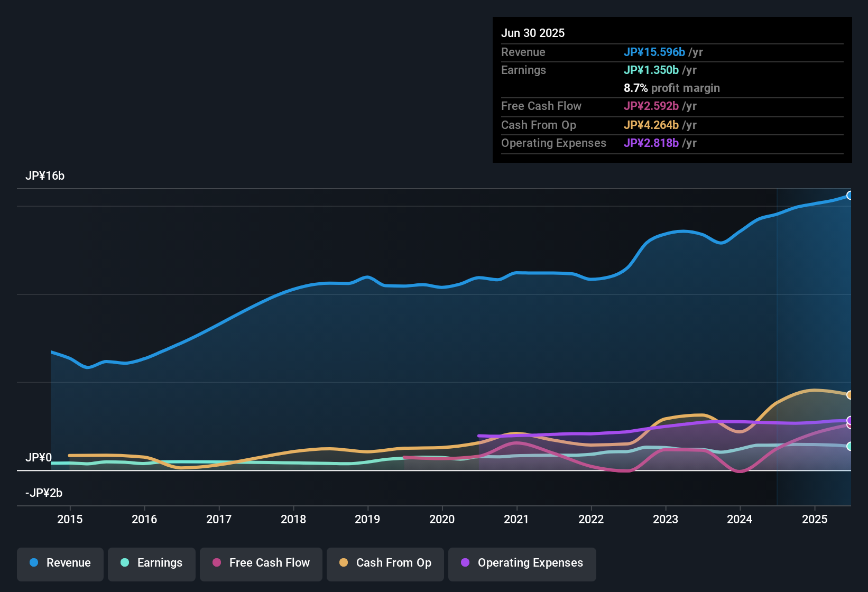Click the orange Cash From Op endpoint marker
This screenshot has width=868, height=592.
click(x=849, y=395)
